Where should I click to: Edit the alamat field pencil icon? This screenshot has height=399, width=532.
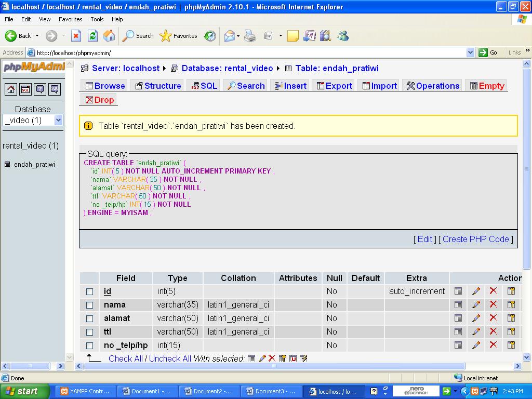pos(476,318)
